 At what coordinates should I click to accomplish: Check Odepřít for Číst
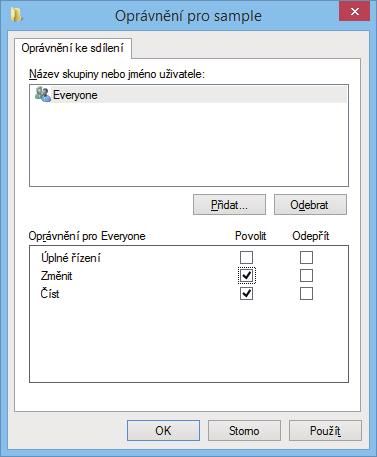pyautogui.click(x=306, y=294)
